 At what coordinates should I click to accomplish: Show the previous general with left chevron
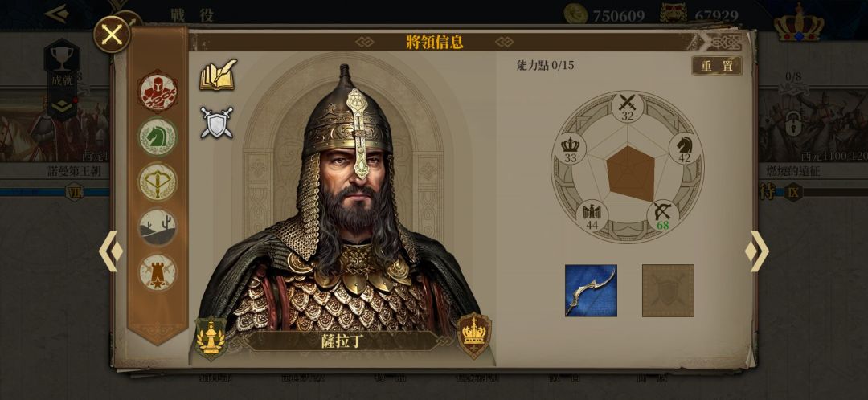[x=111, y=251]
